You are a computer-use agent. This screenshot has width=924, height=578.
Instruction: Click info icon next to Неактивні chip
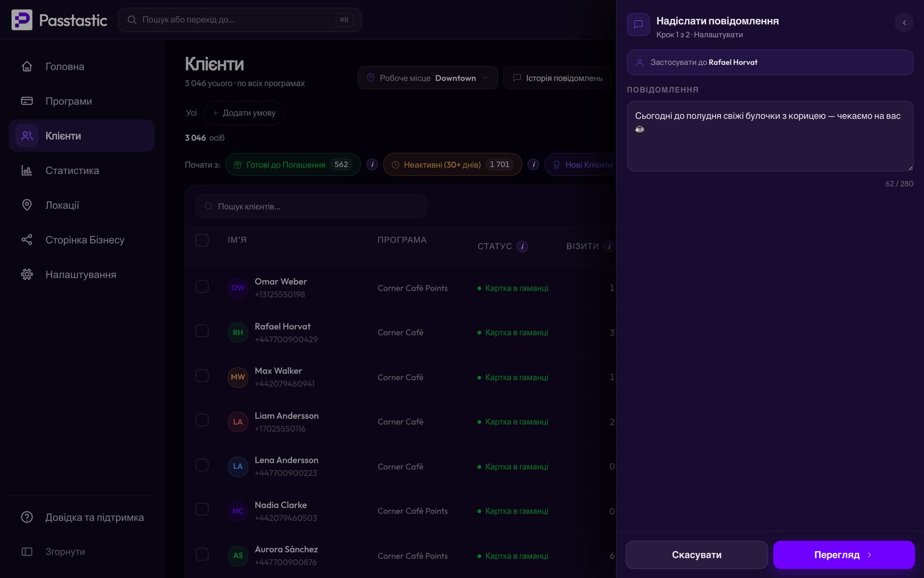533,164
